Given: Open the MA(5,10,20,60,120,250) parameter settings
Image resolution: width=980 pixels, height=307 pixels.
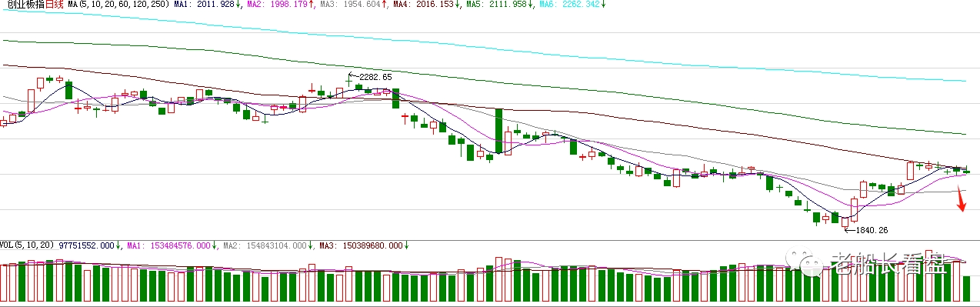Looking at the screenshot, I should 118,5.
